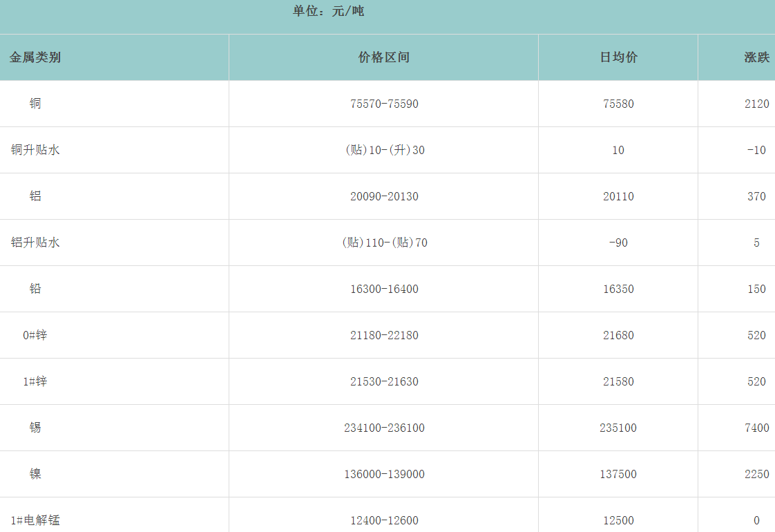
Task: Select the 铜升贴水 row label
Action: click(x=35, y=150)
